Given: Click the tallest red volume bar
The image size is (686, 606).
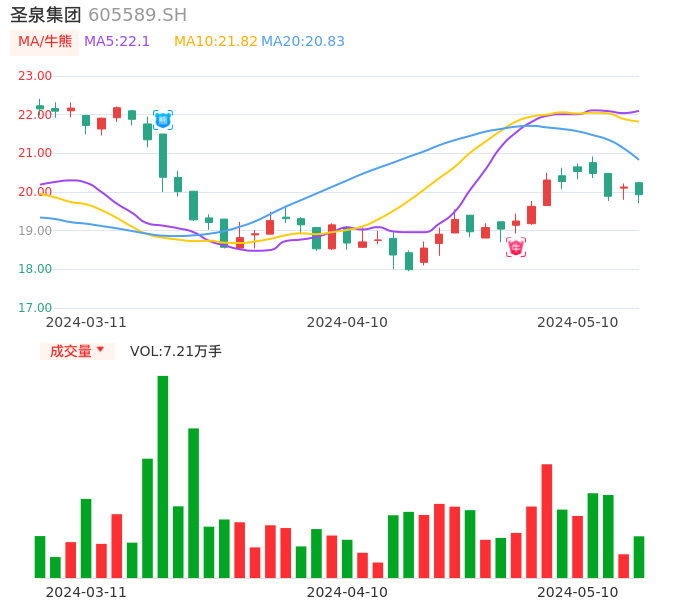Looking at the screenshot, I should click(x=547, y=520).
